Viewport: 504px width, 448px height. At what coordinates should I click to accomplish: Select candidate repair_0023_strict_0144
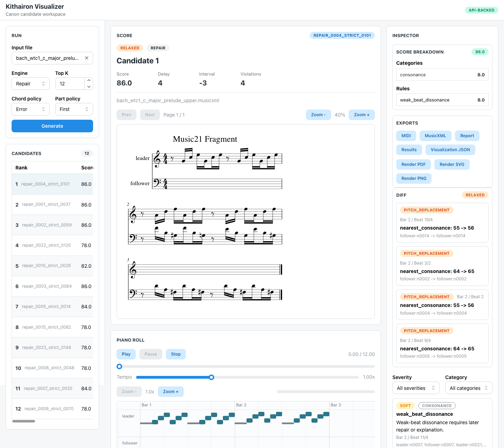pos(52,348)
